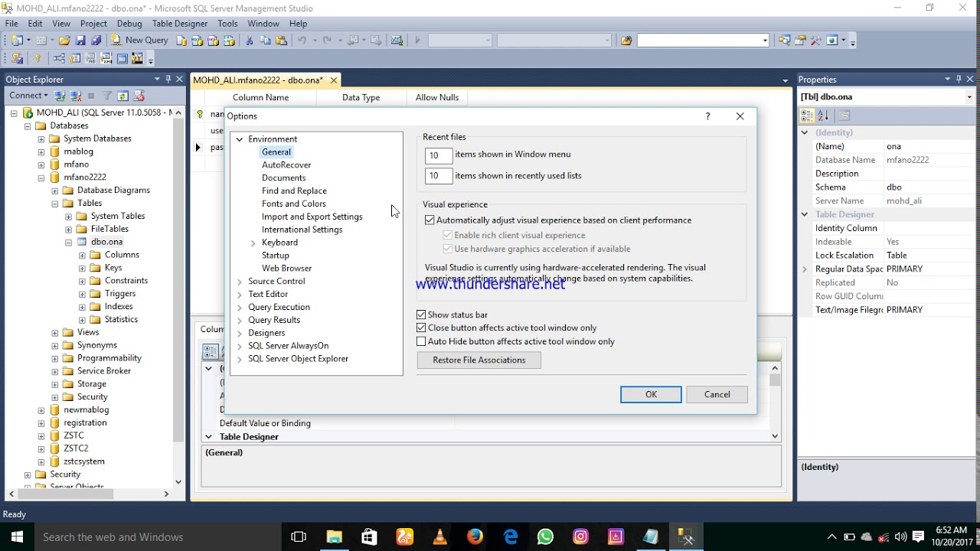The image size is (980, 551).
Task: Select the Programmability folder in Object Explorer
Action: pyautogui.click(x=109, y=358)
